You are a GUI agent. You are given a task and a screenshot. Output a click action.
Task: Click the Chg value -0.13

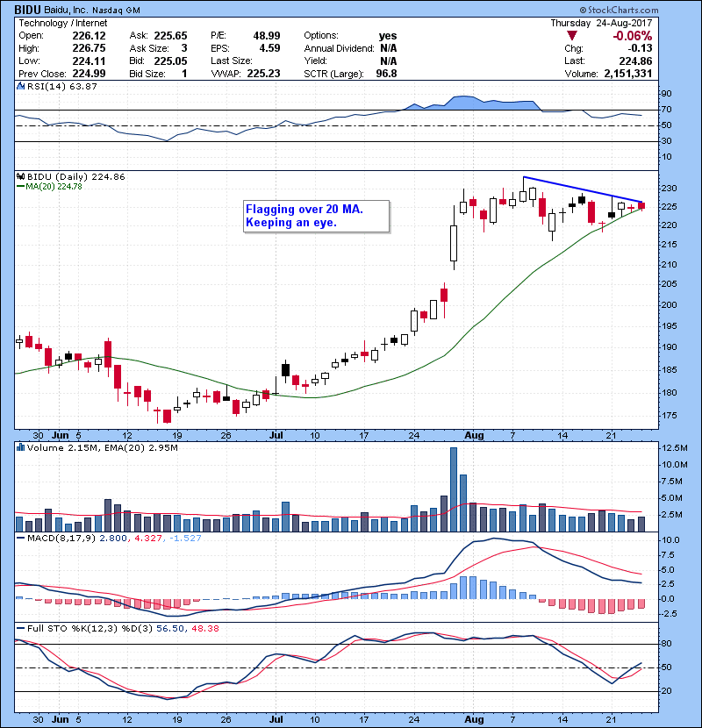pyautogui.click(x=640, y=48)
